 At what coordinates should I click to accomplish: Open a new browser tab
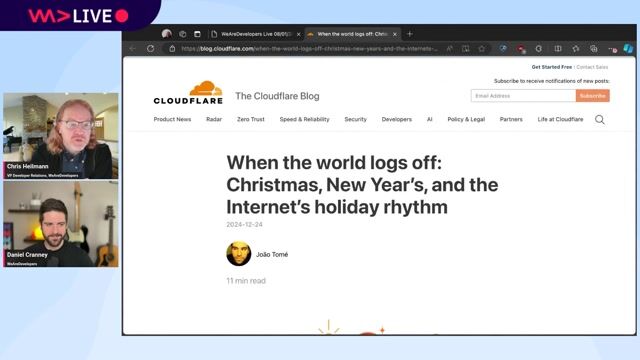[x=410, y=34]
